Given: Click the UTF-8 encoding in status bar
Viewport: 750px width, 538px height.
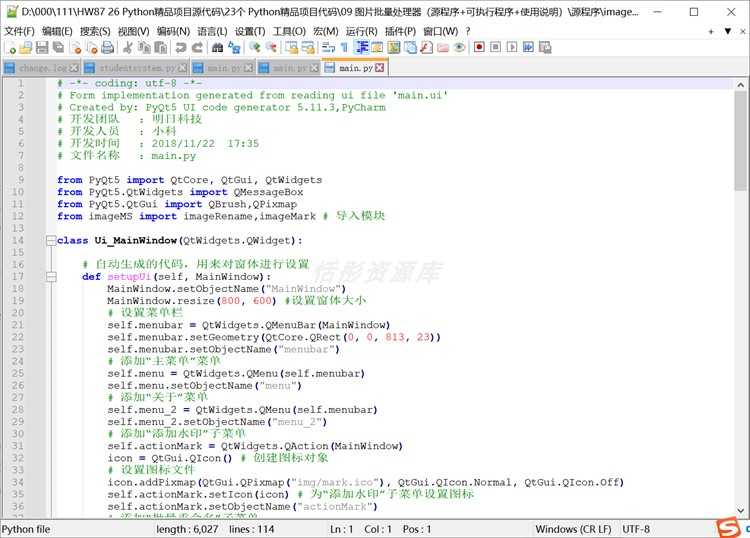Looking at the screenshot, I should [636, 529].
